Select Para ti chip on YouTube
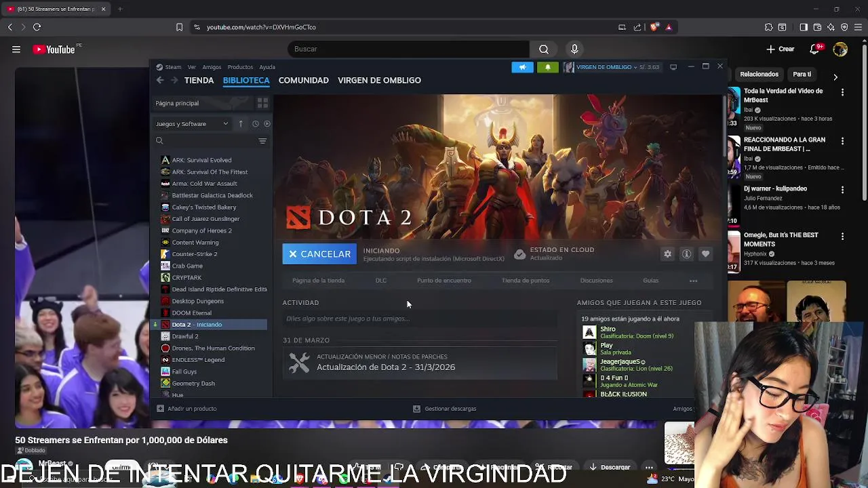 click(x=802, y=74)
